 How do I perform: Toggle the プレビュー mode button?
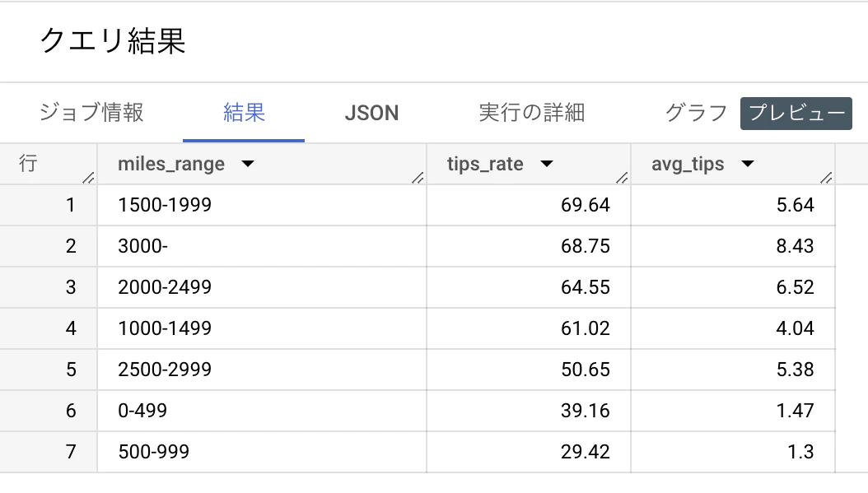796,114
